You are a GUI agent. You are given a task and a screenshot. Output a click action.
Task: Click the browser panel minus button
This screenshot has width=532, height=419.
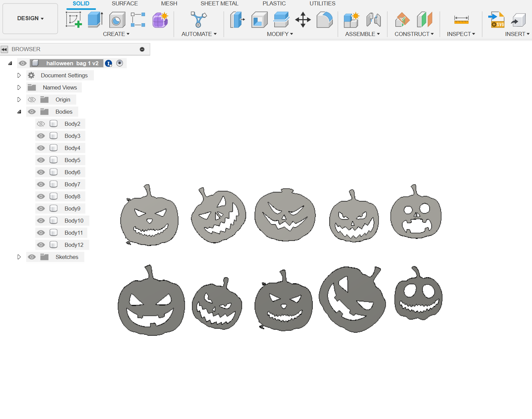(142, 49)
